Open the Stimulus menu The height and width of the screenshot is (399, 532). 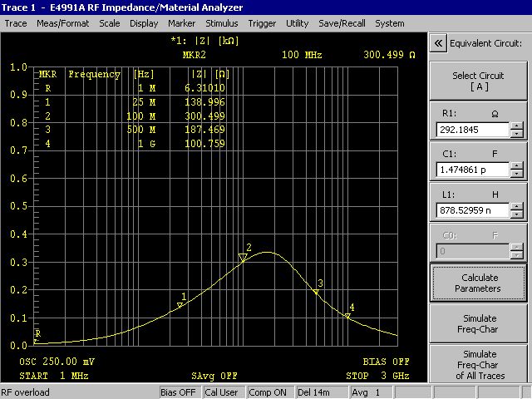coord(221,23)
